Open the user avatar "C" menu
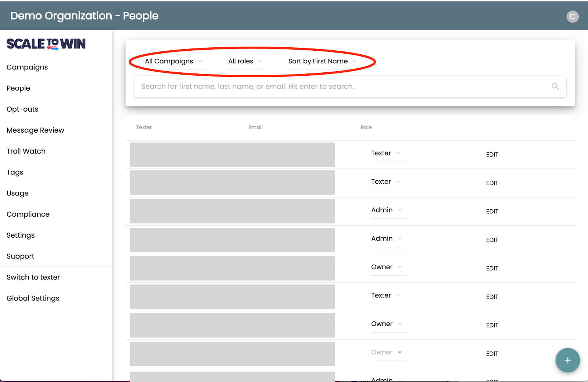The image size is (588, 382). point(572,17)
